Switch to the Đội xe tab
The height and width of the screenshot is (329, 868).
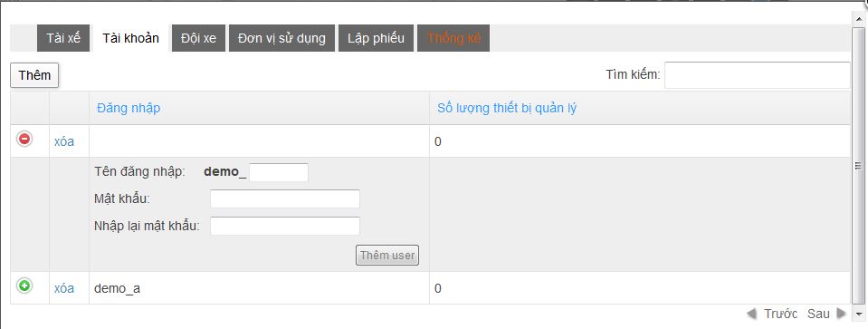click(198, 38)
